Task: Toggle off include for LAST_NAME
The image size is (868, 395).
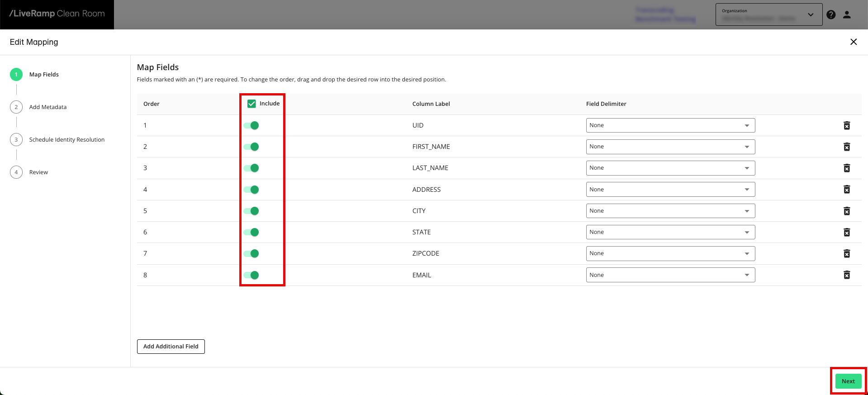Action: pos(251,168)
